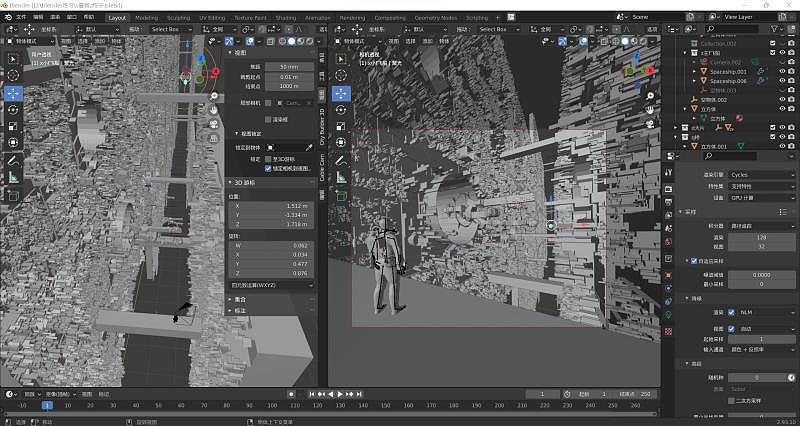Open the Render properties tab icon
The image size is (800, 426).
point(669,189)
